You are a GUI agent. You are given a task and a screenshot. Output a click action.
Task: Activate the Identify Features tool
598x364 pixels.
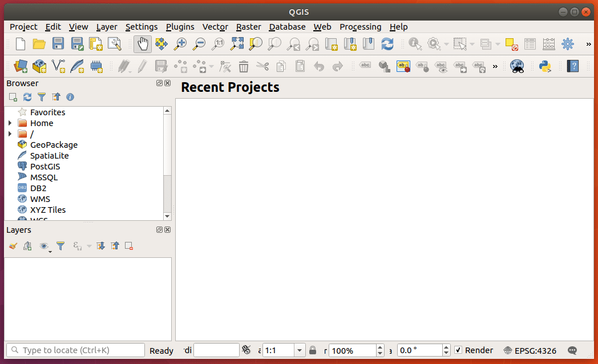point(415,44)
